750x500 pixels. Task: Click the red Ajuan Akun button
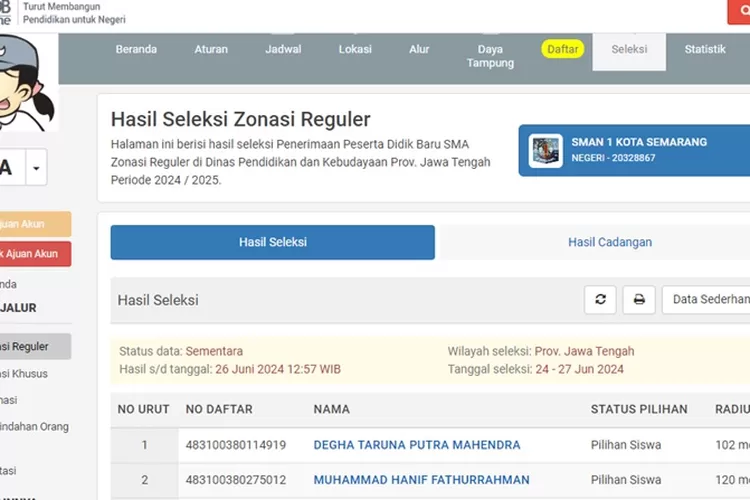click(35, 254)
